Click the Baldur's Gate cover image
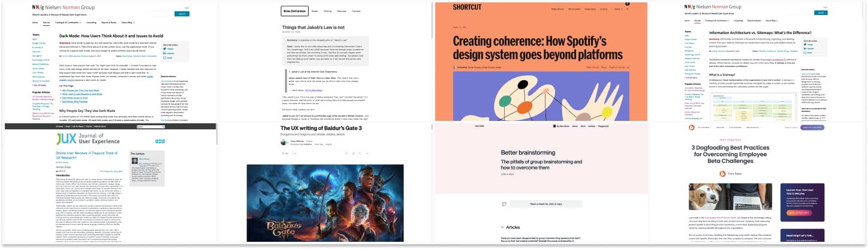 [324, 202]
